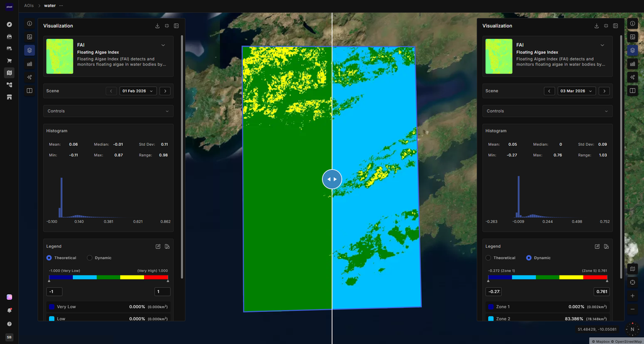This screenshot has width=644, height=344.
Task: Click the left legend minimum input -1
Action: 54,291
